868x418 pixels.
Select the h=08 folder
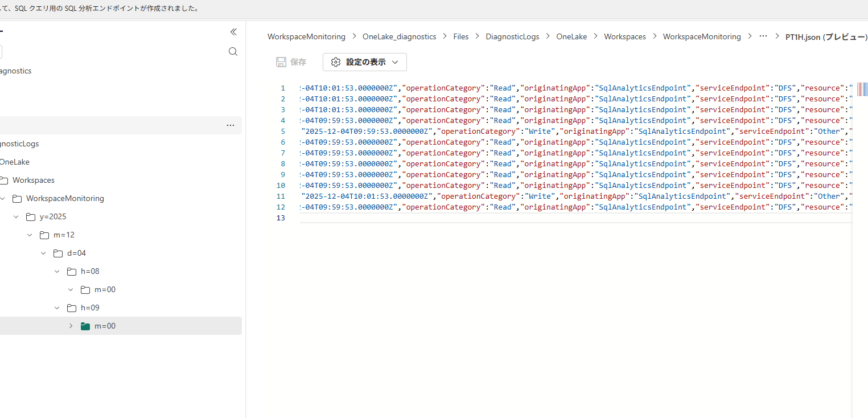(x=90, y=272)
